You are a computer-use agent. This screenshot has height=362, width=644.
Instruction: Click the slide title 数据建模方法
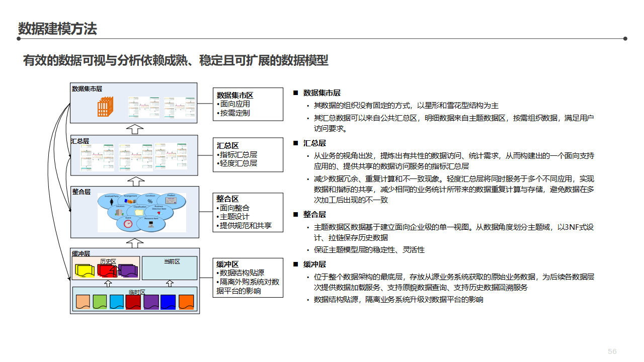(57, 29)
